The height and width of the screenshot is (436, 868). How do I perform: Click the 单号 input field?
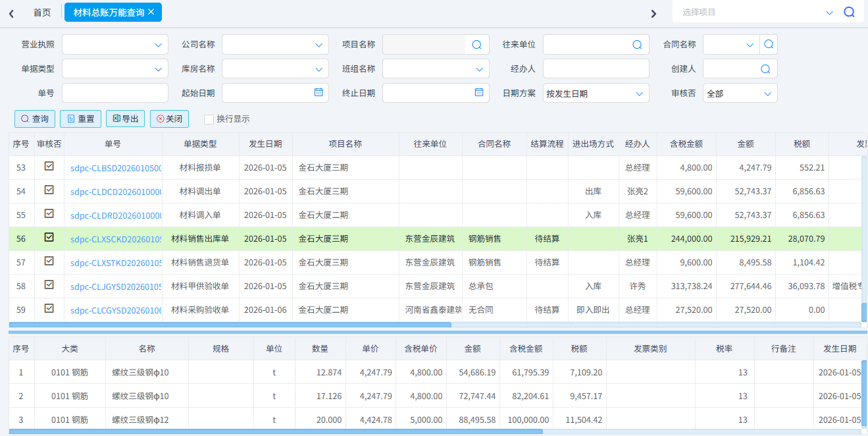115,93
